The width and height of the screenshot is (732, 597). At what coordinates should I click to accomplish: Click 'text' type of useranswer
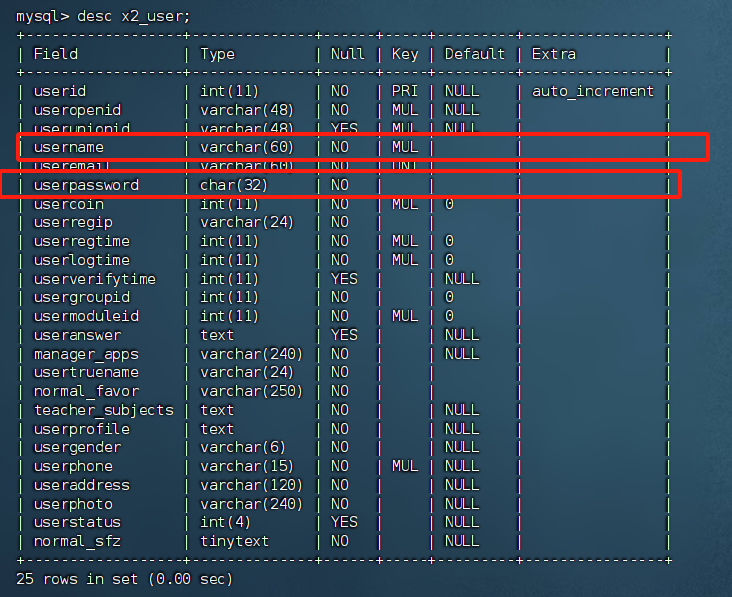tap(217, 335)
